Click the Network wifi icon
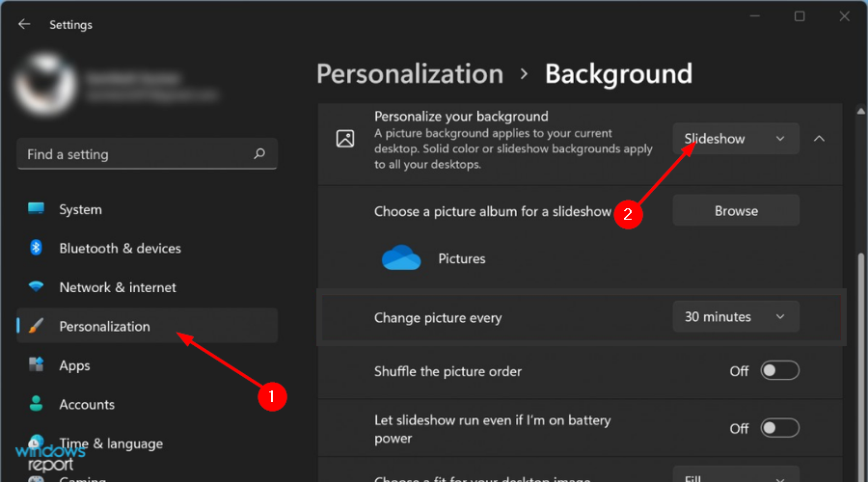The height and width of the screenshot is (482, 868). coord(37,287)
